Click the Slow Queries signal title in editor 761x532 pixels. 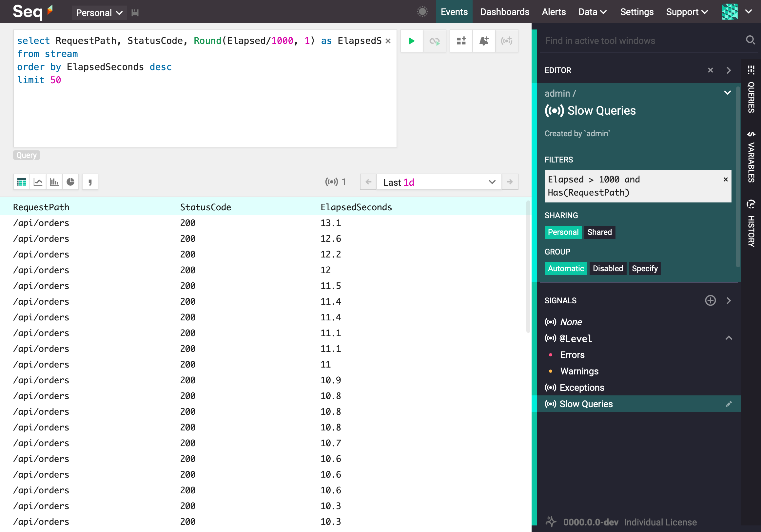point(601,111)
